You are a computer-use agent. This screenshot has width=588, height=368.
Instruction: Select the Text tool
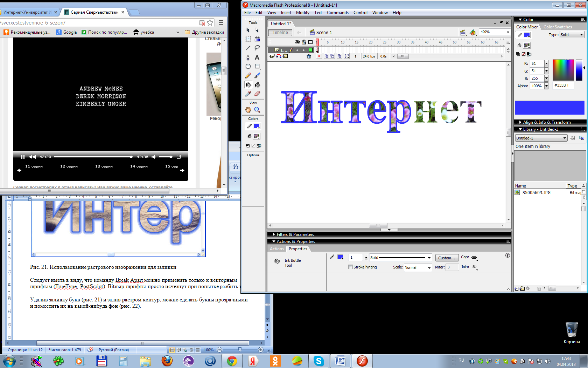pos(257,57)
